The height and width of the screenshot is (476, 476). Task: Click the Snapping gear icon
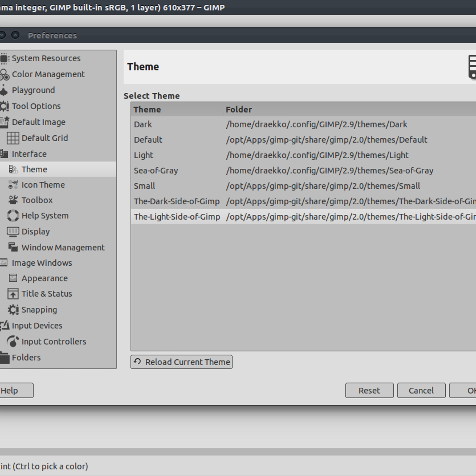[13, 310]
